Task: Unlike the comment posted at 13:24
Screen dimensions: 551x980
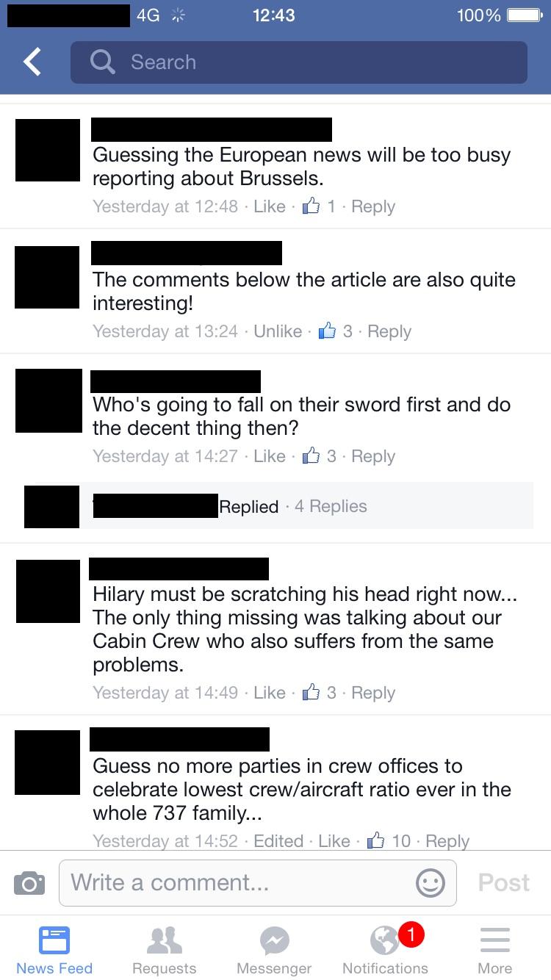Action: (x=278, y=331)
